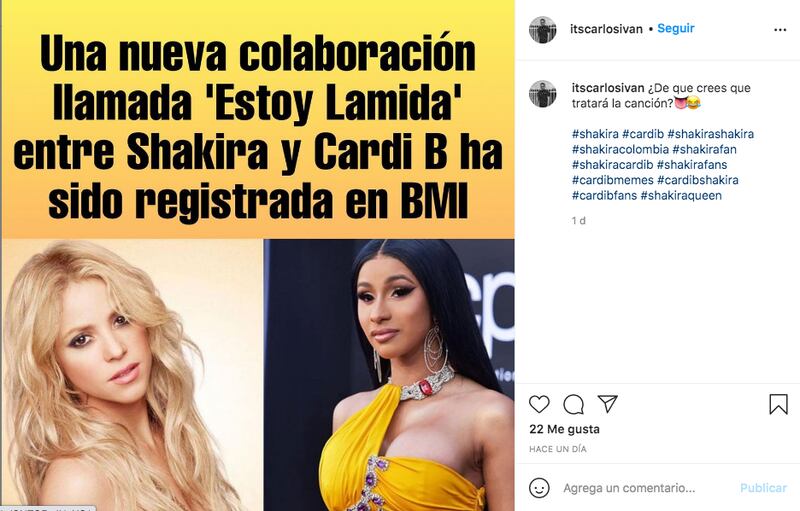
Task: Open the #cardib hashtag
Action: tap(643, 134)
